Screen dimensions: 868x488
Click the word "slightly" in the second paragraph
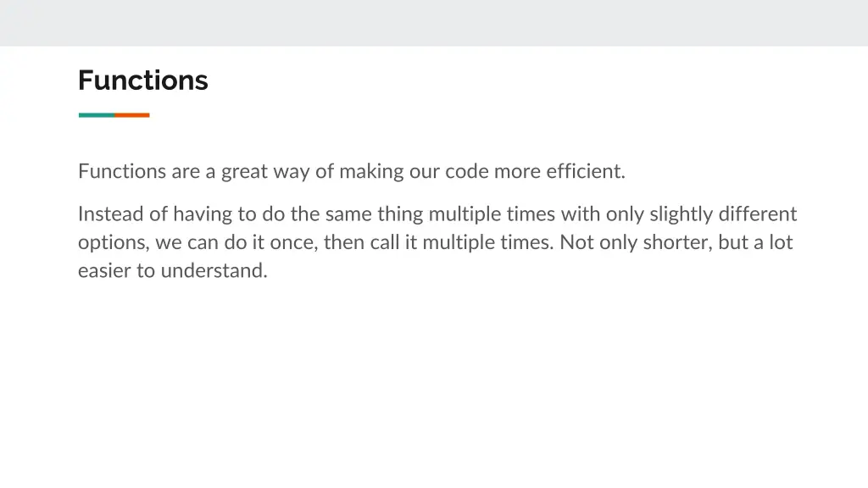[x=681, y=214]
